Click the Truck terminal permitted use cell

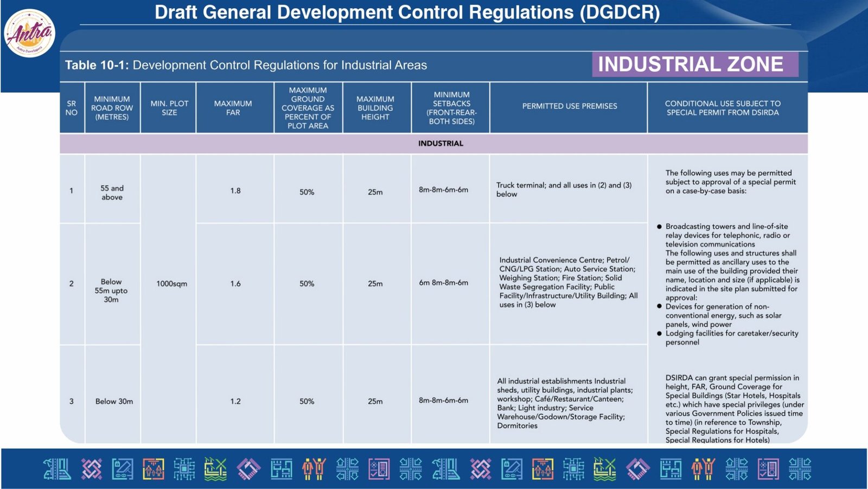564,189
